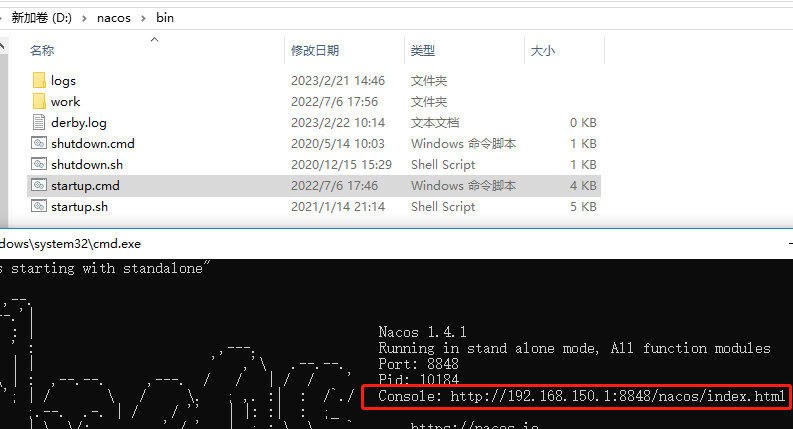Toggle sort direction arrow above 名称
The width and height of the screenshot is (793, 429).
[x=155, y=39]
